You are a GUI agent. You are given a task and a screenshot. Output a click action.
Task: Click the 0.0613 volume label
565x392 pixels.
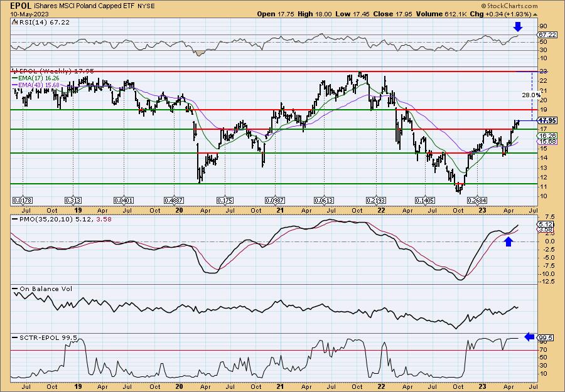click(324, 201)
